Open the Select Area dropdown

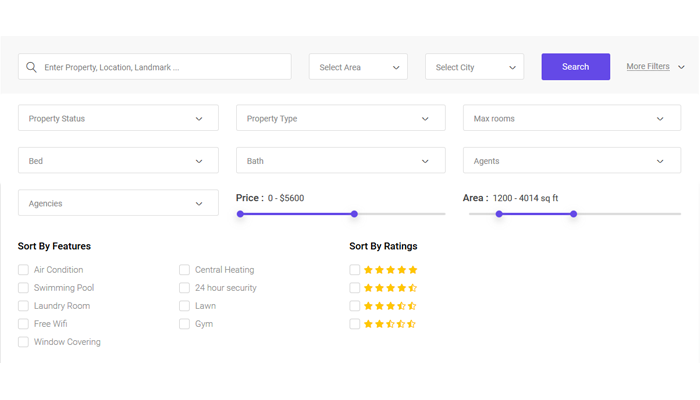[x=358, y=67]
